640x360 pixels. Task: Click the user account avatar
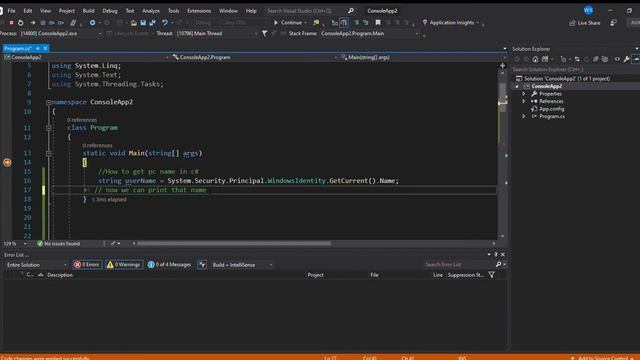coord(588,10)
